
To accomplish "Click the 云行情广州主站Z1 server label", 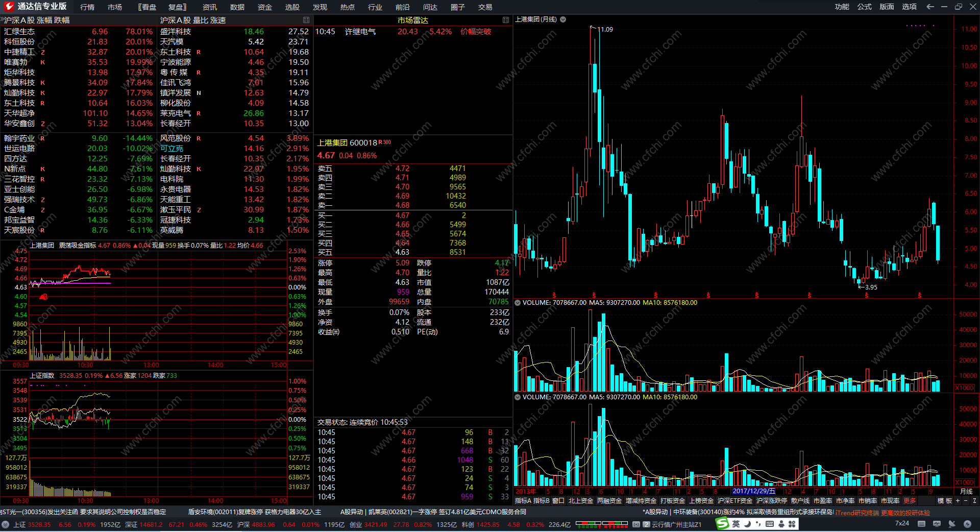I will pyautogui.click(x=677, y=524).
